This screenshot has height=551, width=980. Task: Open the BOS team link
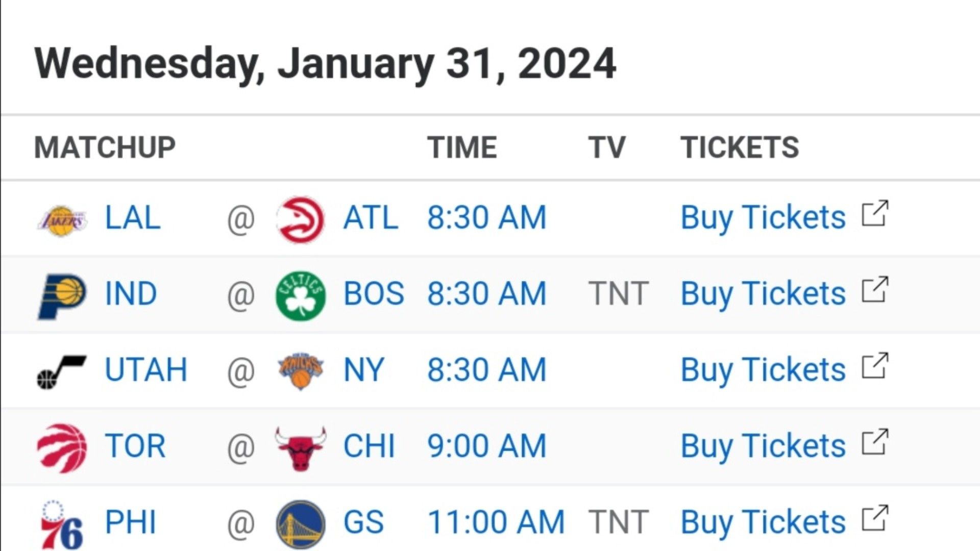(x=374, y=294)
